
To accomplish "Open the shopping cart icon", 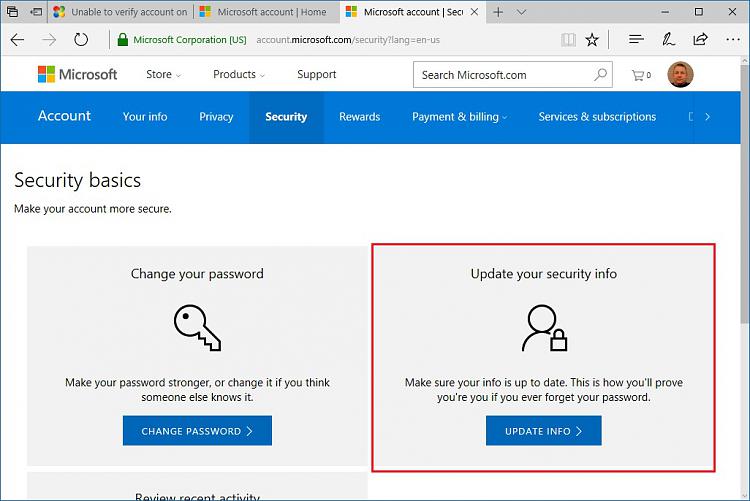I will pyautogui.click(x=641, y=75).
